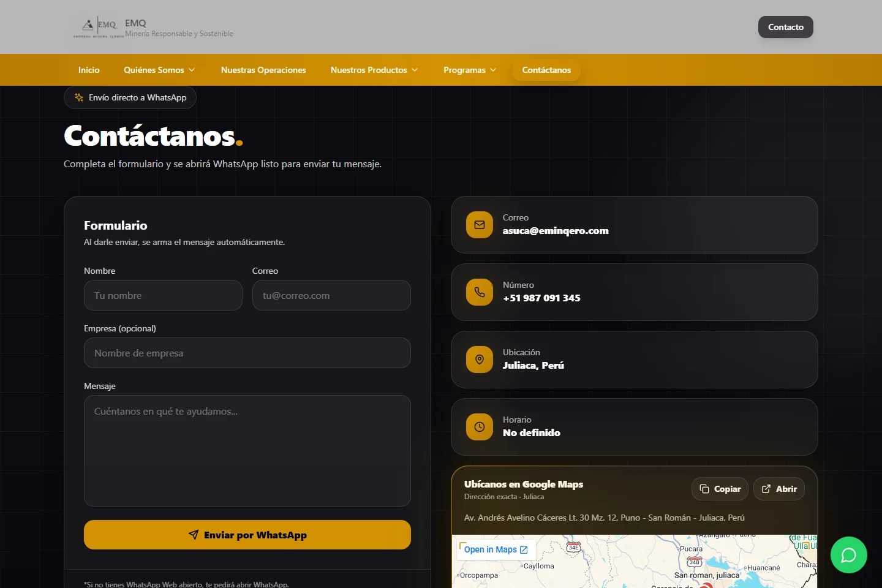882x588 pixels.
Task: Click the sparkle icon in WhatsApp badge
Action: pyautogui.click(x=79, y=97)
